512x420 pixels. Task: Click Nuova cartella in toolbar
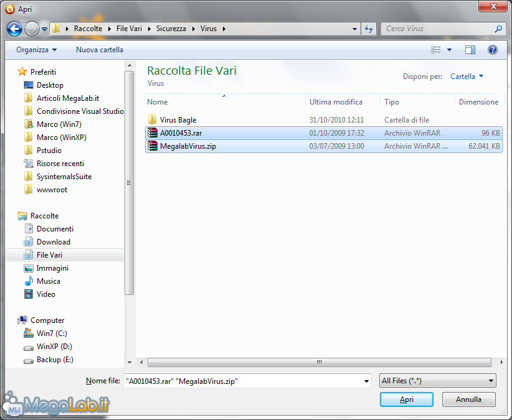point(99,50)
